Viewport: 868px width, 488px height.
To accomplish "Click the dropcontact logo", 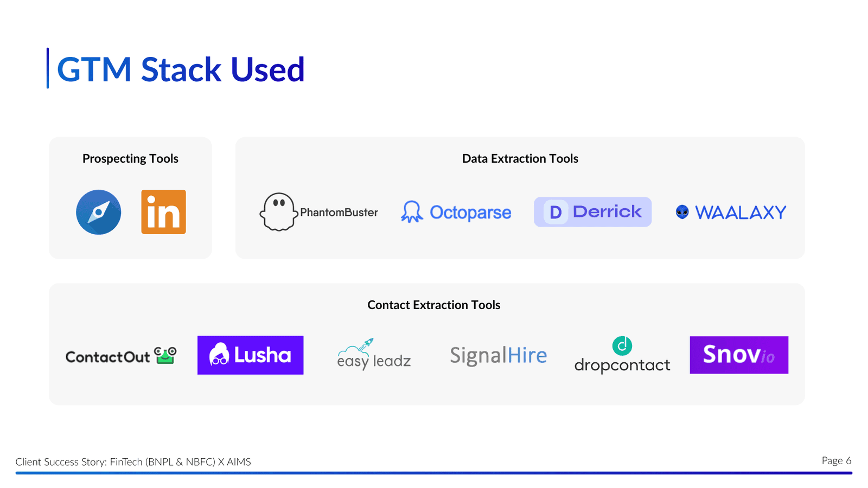I will click(x=622, y=356).
